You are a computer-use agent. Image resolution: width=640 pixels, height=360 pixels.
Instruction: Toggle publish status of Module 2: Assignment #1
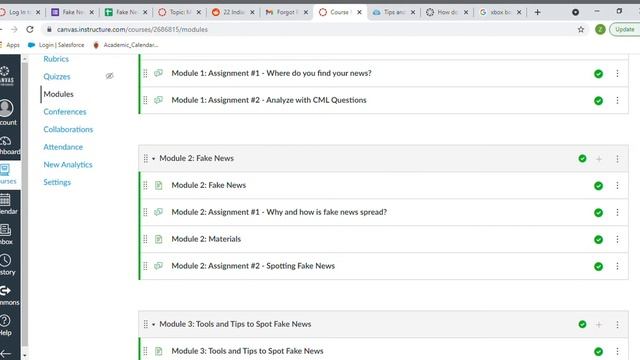point(598,213)
